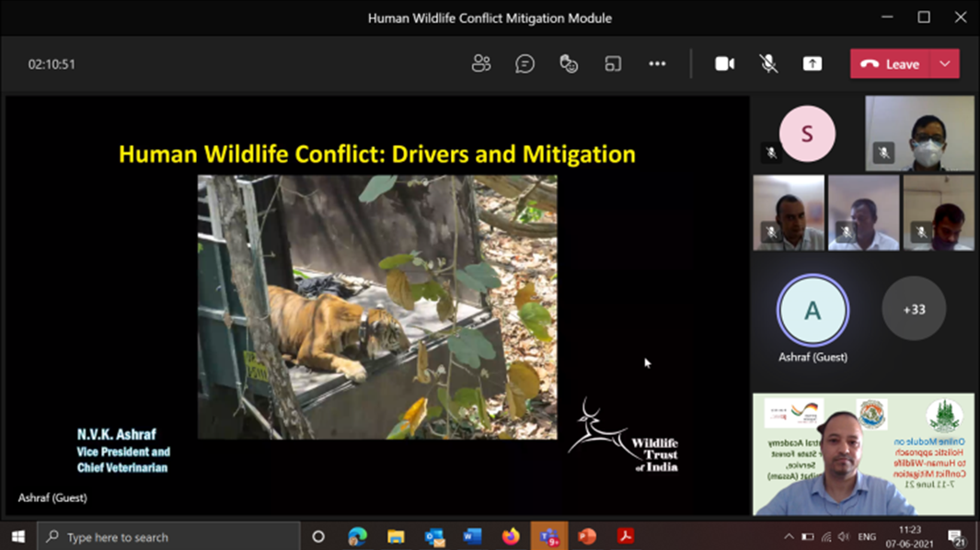Open the Cortana circle on the taskbar
The width and height of the screenshot is (980, 550).
pyautogui.click(x=318, y=536)
